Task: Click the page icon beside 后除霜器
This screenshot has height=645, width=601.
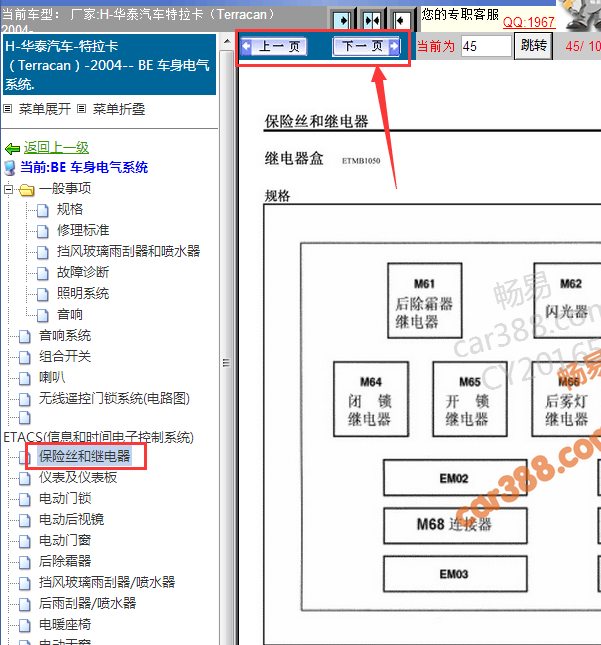Action: click(x=25, y=562)
